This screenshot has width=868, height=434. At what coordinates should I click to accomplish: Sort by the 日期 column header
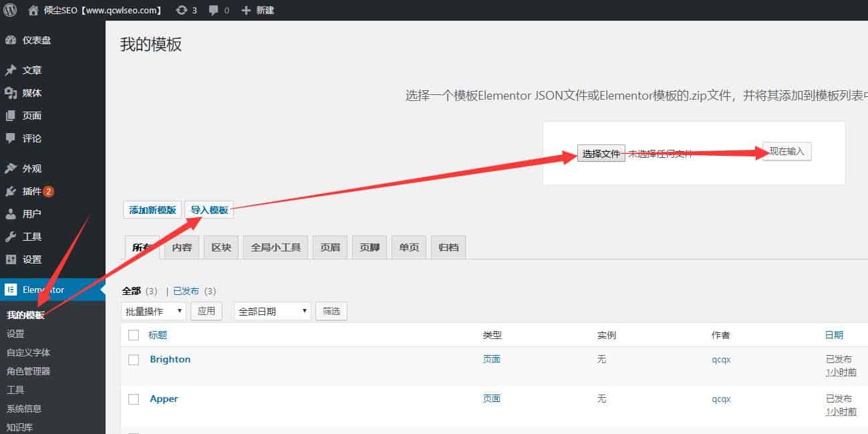[x=834, y=335]
